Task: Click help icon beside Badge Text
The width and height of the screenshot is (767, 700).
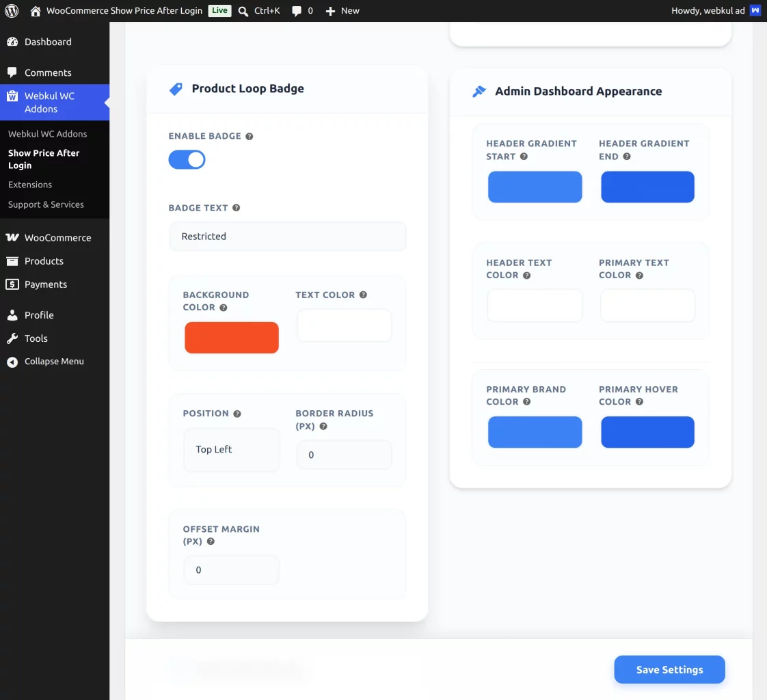Action: click(237, 208)
